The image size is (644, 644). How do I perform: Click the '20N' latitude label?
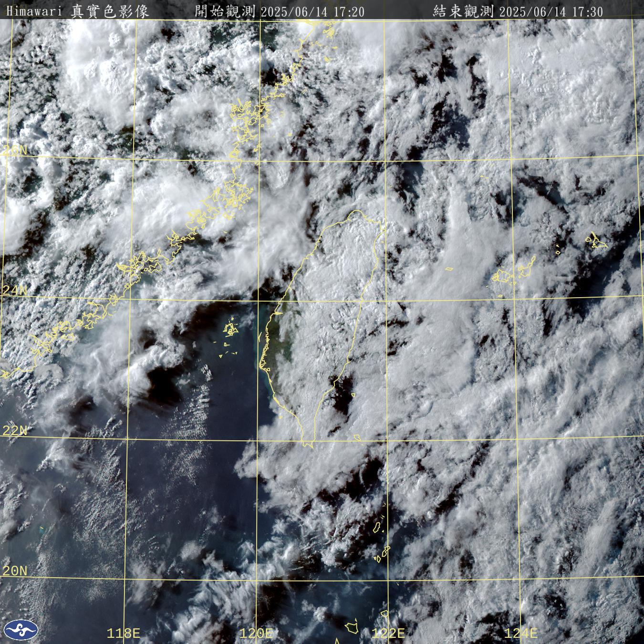[15, 571]
